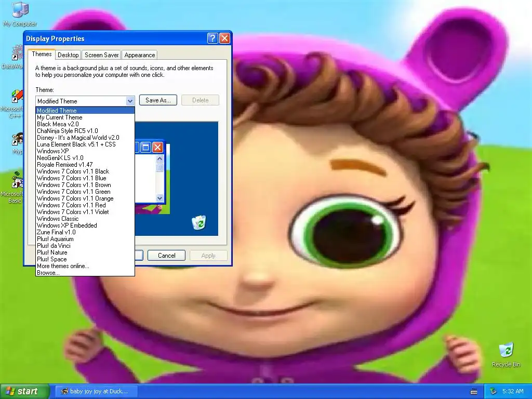Select Windows 7 Colors v1.1 Red
Image resolution: width=532 pixels, height=399 pixels.
click(x=85, y=205)
